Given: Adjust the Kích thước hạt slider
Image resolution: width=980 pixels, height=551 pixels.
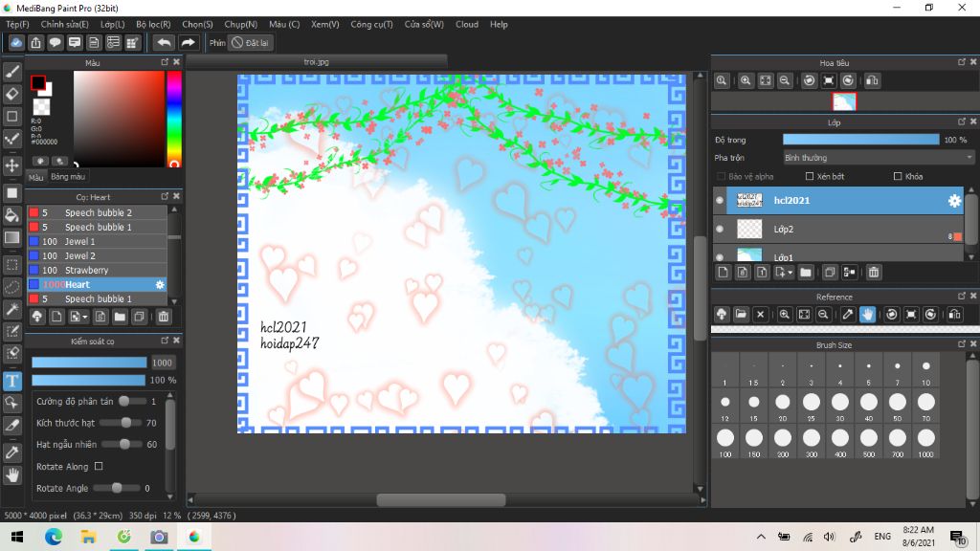Looking at the screenshot, I should [120, 423].
